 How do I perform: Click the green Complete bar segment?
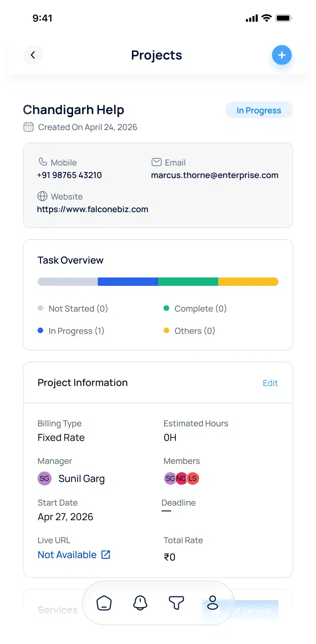click(x=188, y=282)
